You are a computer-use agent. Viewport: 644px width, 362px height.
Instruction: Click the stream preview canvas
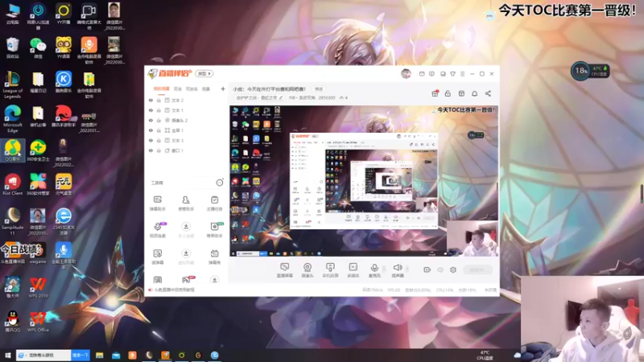[364, 181]
